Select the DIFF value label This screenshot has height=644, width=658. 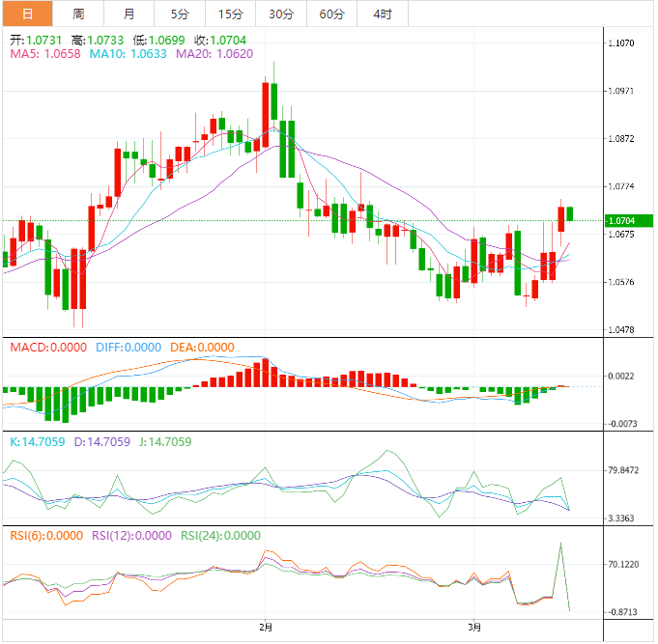pyautogui.click(x=127, y=348)
